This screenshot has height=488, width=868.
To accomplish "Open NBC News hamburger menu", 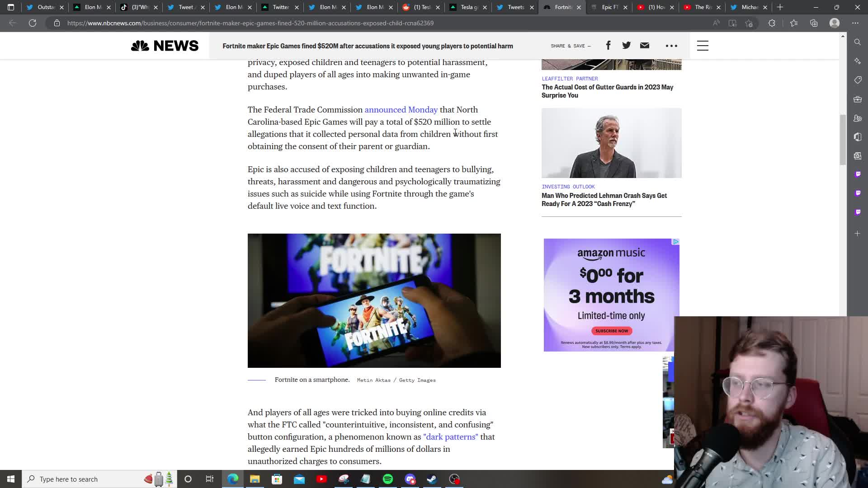I will (x=703, y=46).
